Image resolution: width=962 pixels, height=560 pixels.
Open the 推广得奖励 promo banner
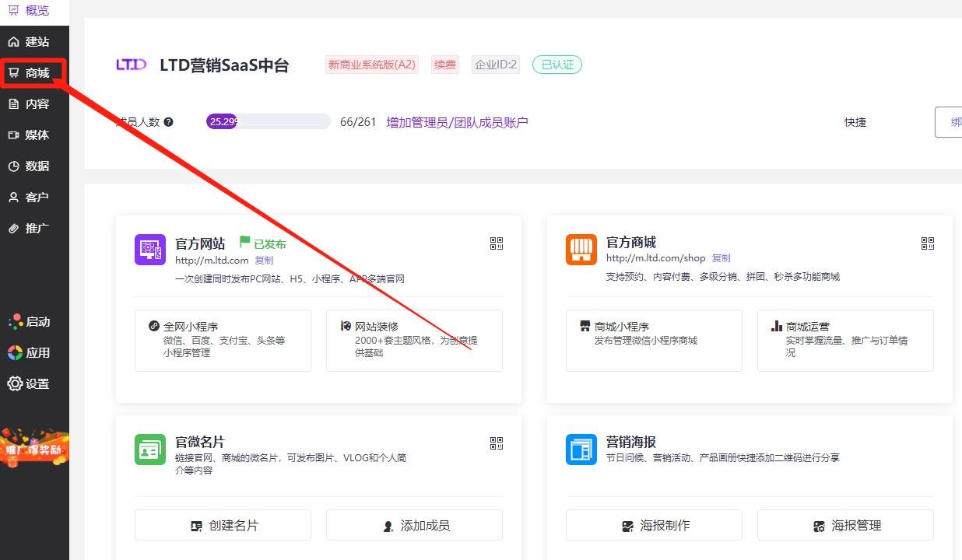coord(34,449)
